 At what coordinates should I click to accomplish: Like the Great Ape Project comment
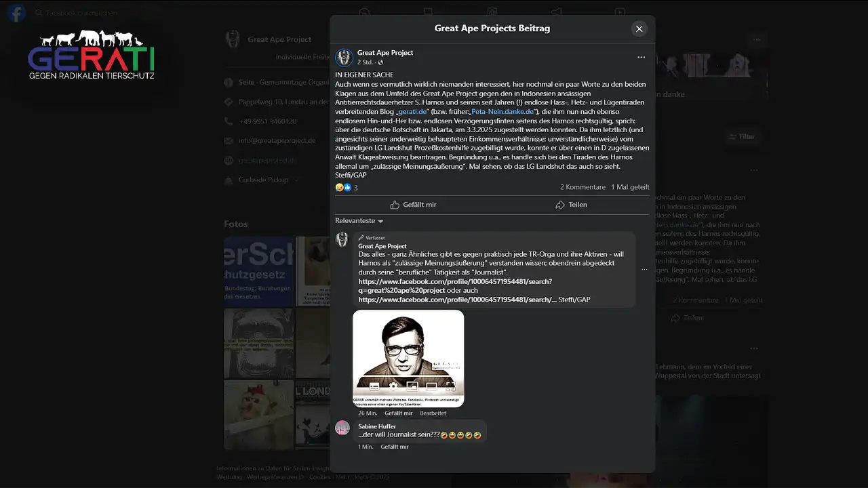click(x=398, y=413)
